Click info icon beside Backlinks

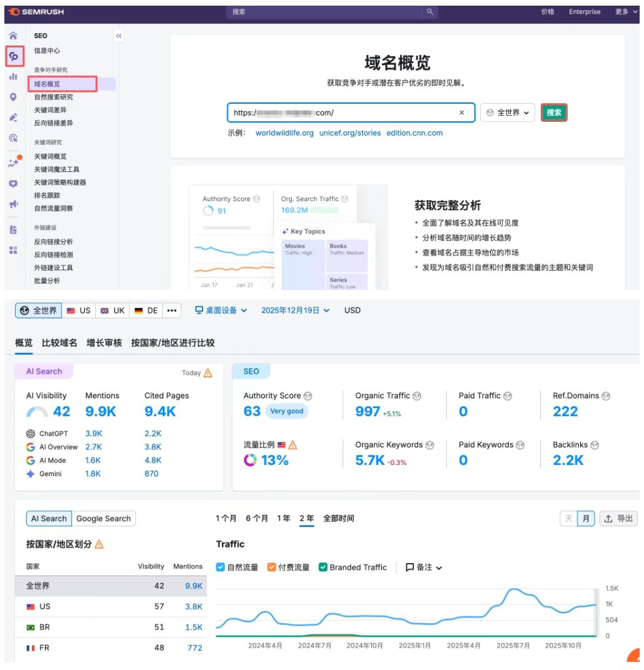pyautogui.click(x=595, y=445)
